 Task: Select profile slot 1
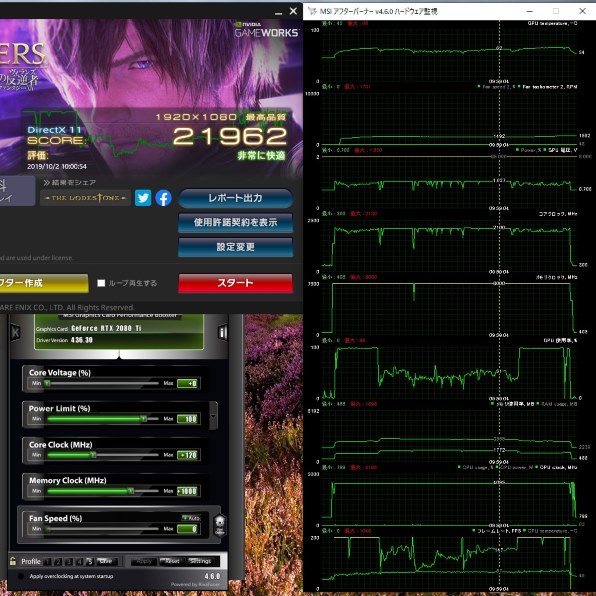(48, 561)
